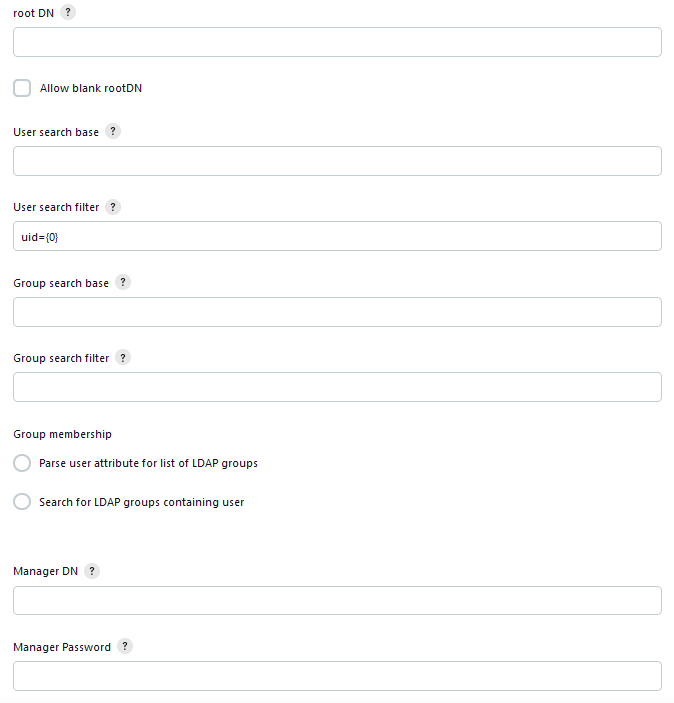Focus the Manager DN input box
The image size is (674, 703).
pyautogui.click(x=337, y=600)
